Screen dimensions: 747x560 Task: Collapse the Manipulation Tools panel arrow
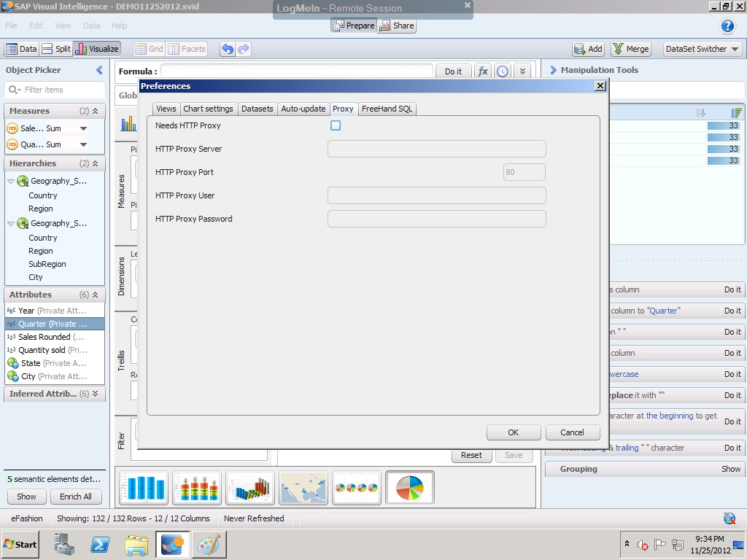pos(553,70)
